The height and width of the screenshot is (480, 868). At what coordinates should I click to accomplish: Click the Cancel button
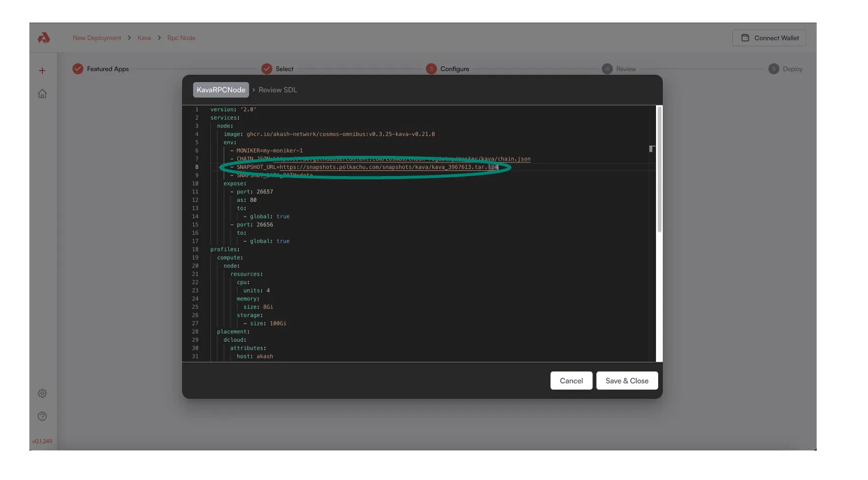click(571, 381)
